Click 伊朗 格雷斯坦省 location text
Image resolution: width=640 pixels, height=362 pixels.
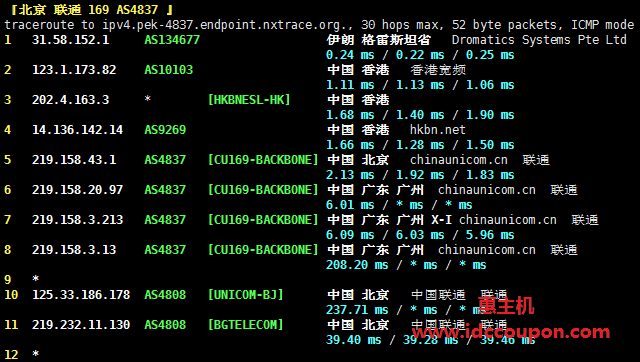tap(378, 40)
